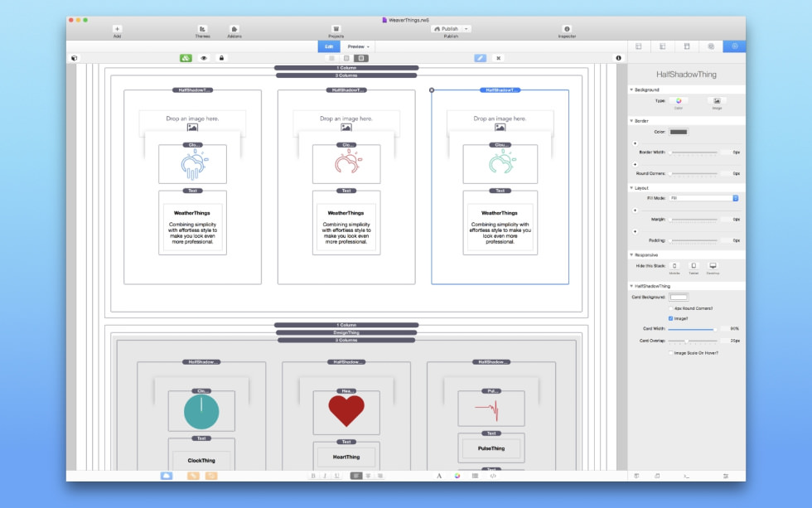Switch to Edit mode tab

(329, 46)
